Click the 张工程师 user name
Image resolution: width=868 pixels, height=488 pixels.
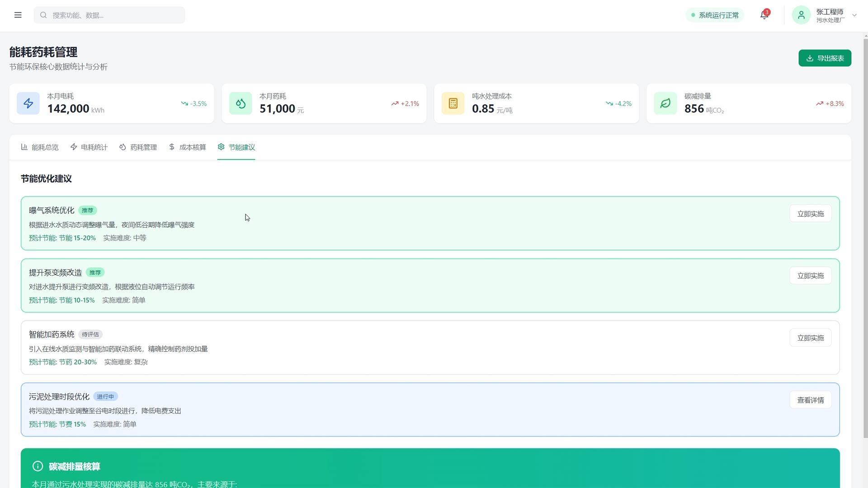(830, 12)
